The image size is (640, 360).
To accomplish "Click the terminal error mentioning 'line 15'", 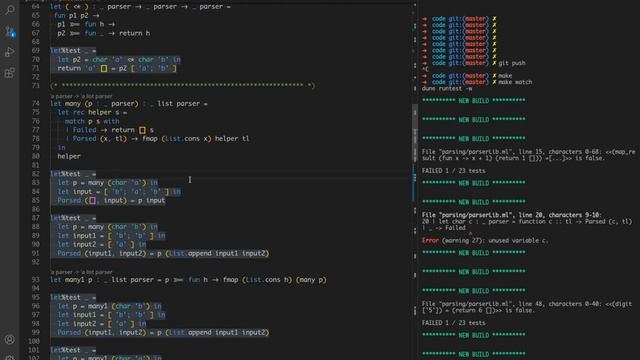I will coord(528,155).
